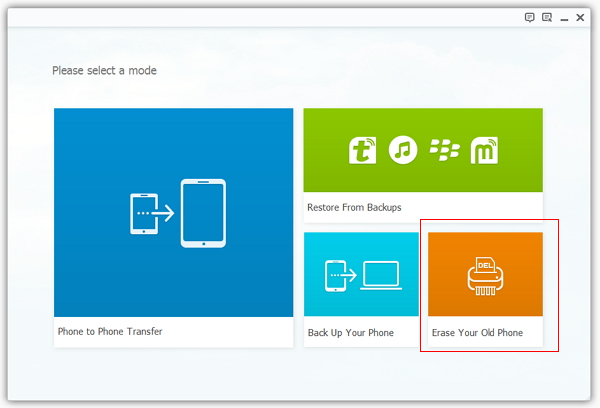The image size is (600, 408).
Task: Click the BlackBerry backup icon
Action: click(444, 150)
